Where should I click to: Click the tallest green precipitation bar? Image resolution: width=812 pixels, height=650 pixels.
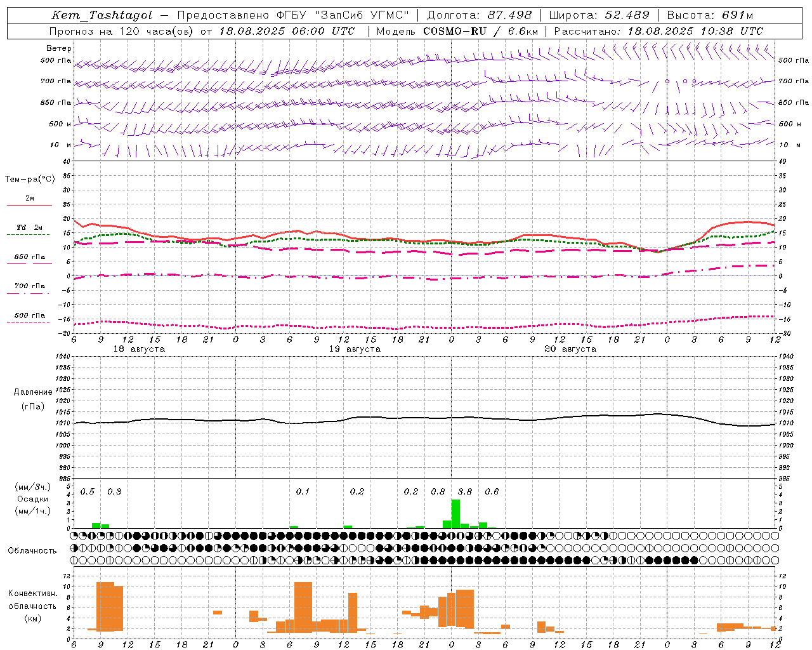click(455, 514)
